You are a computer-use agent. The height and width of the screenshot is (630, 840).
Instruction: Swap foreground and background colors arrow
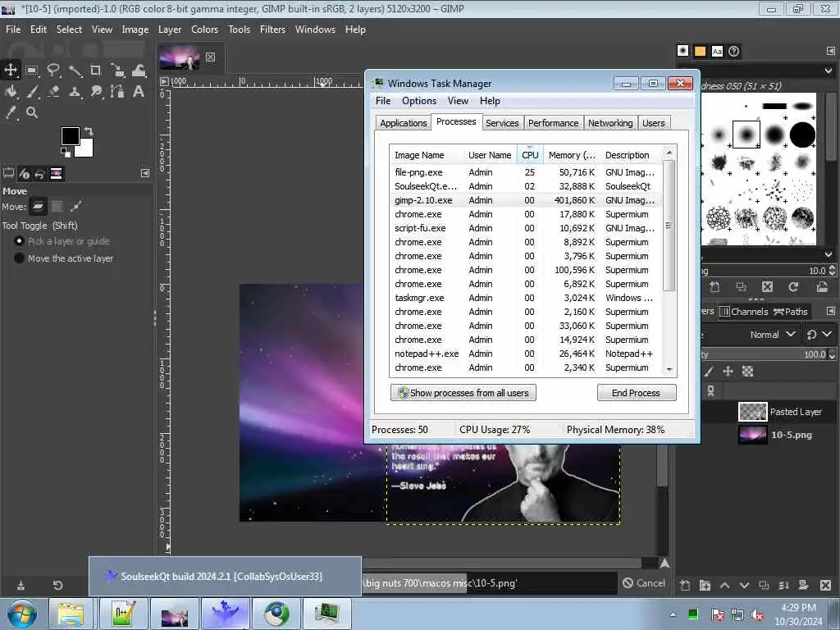pyautogui.click(x=89, y=130)
